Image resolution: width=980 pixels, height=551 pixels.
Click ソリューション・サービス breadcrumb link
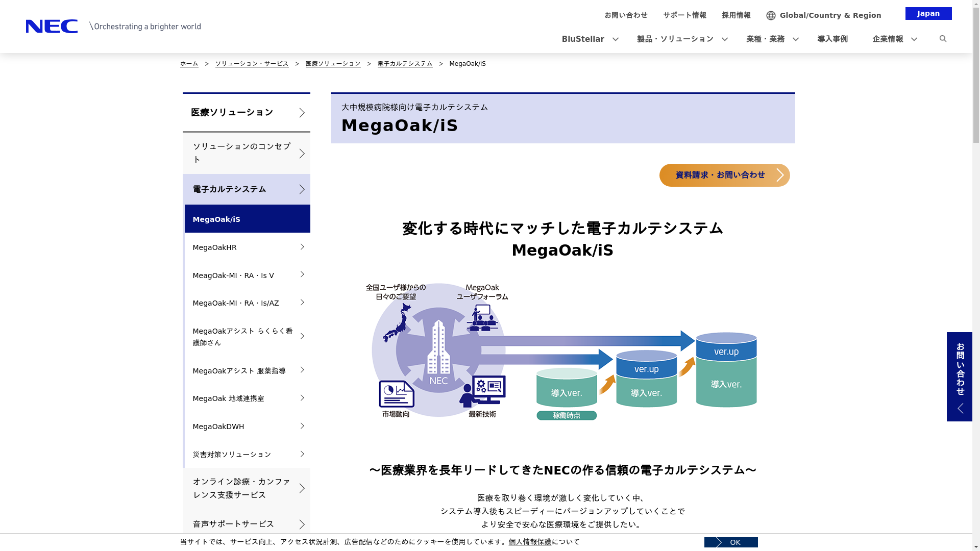click(252, 64)
